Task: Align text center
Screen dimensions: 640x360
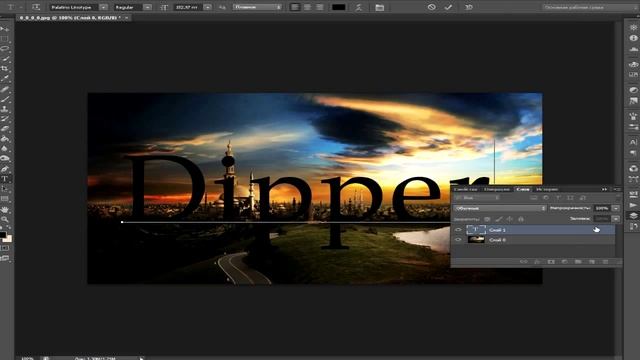Action: [x=307, y=7]
